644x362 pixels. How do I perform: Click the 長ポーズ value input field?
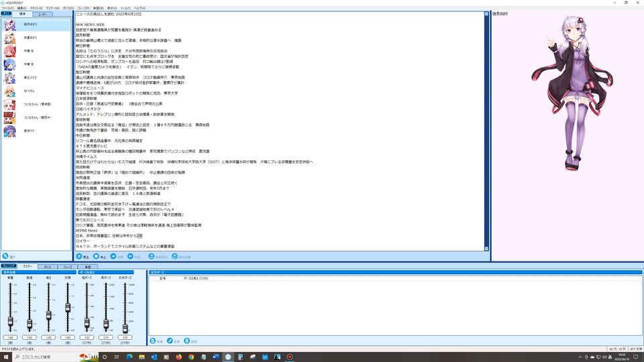(106, 337)
